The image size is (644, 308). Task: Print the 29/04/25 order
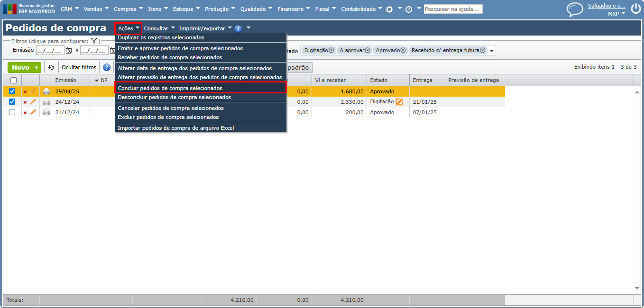(x=46, y=91)
